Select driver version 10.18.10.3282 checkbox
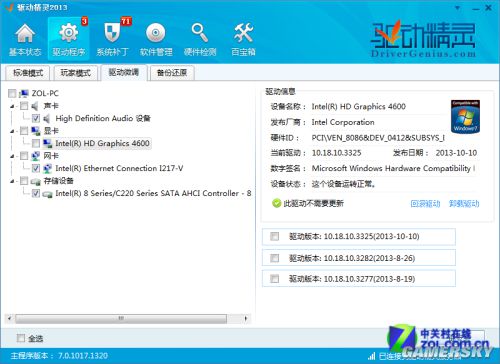The width and height of the screenshot is (500, 364). pos(275,258)
